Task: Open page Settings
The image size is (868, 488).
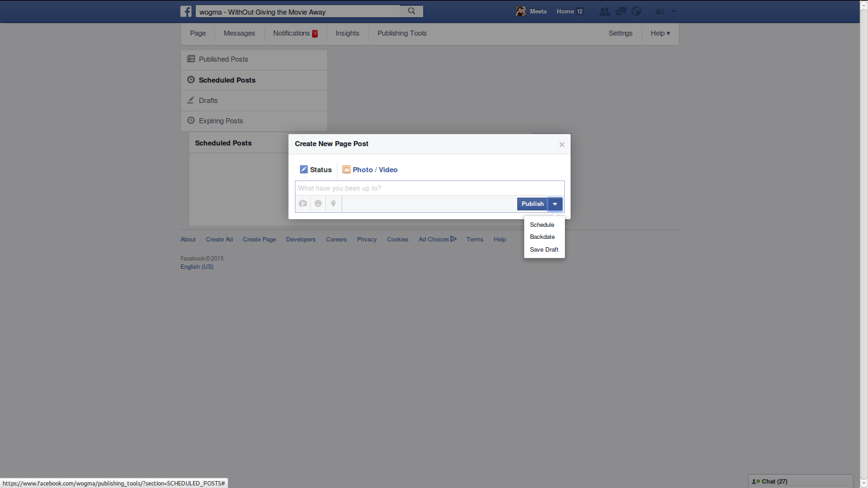Action: pyautogui.click(x=620, y=33)
